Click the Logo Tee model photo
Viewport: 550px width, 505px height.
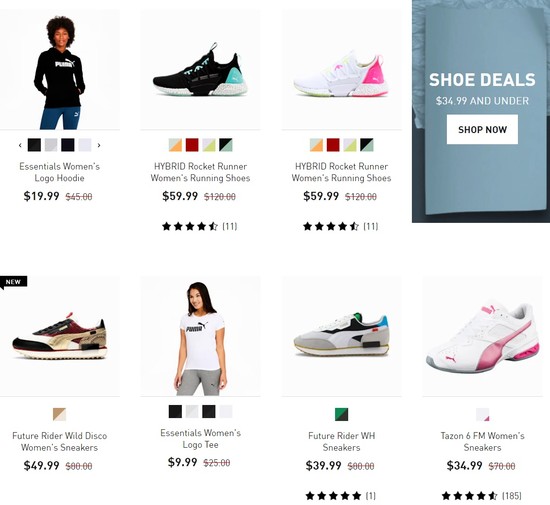coord(200,336)
